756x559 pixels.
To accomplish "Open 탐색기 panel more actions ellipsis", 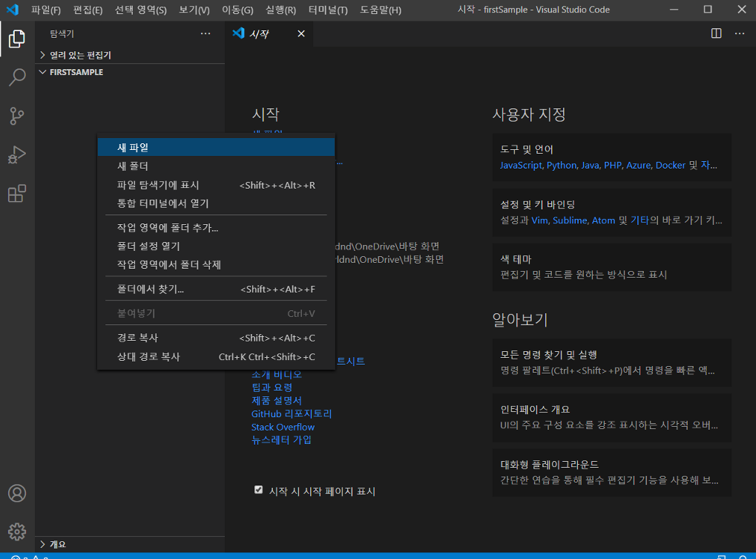I will pyautogui.click(x=206, y=33).
